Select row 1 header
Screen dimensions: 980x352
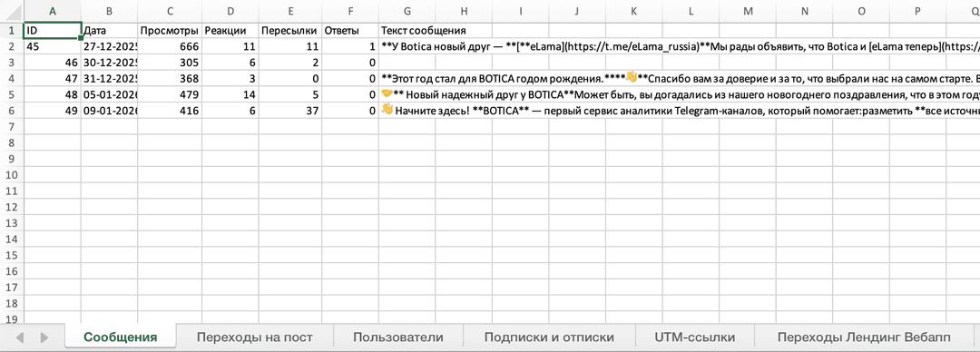(x=11, y=30)
